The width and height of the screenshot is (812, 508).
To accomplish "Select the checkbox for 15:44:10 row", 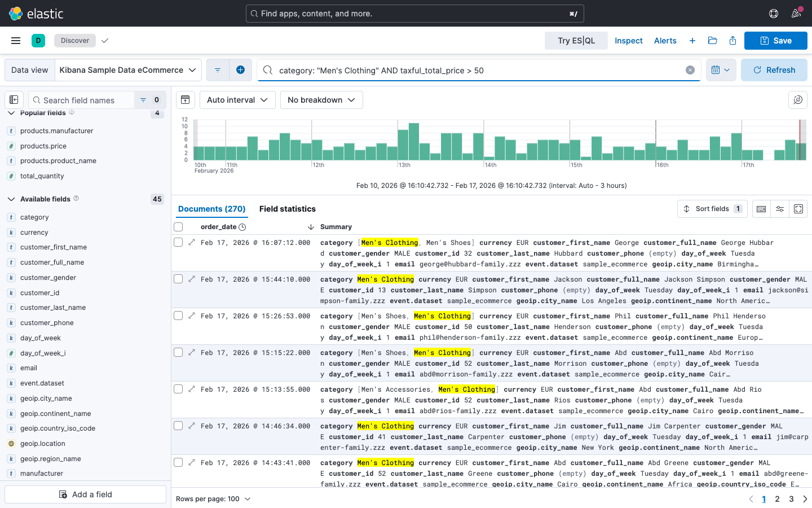I will [178, 279].
